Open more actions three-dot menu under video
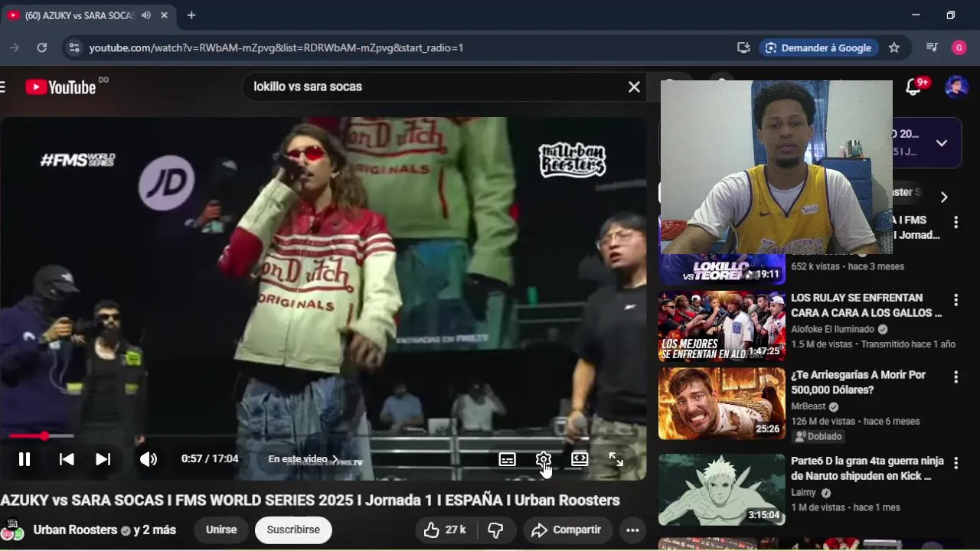 coord(632,530)
